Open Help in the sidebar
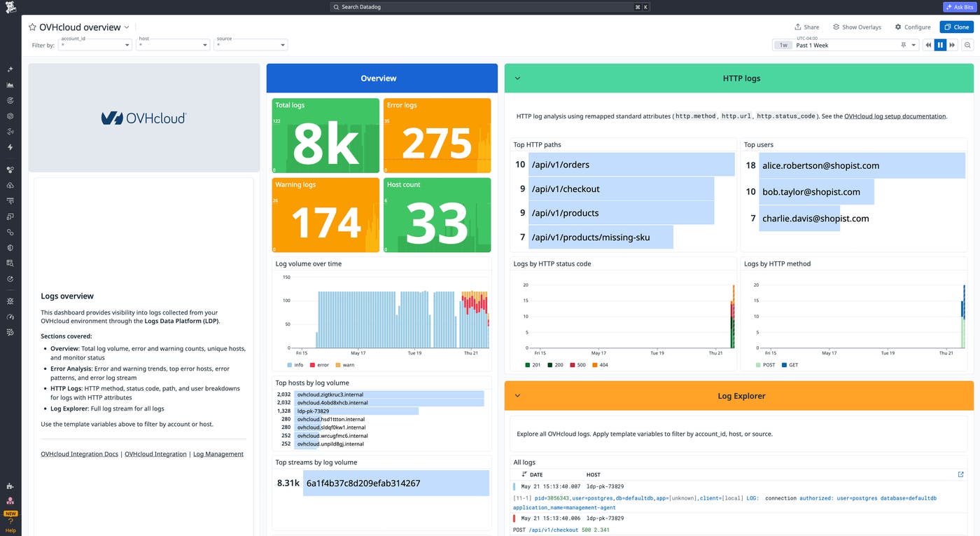The width and height of the screenshot is (980, 536). [10, 525]
